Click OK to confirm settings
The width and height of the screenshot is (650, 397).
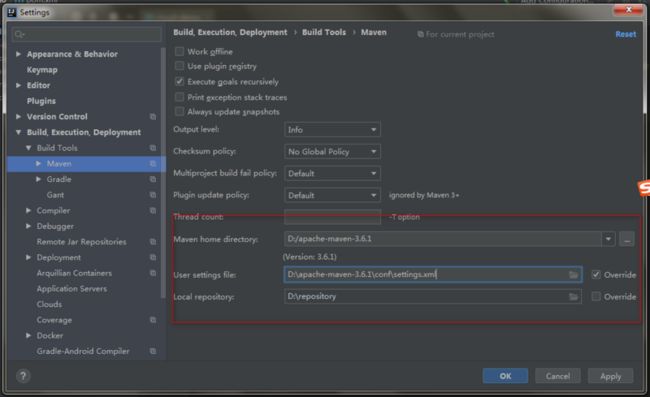tap(505, 376)
